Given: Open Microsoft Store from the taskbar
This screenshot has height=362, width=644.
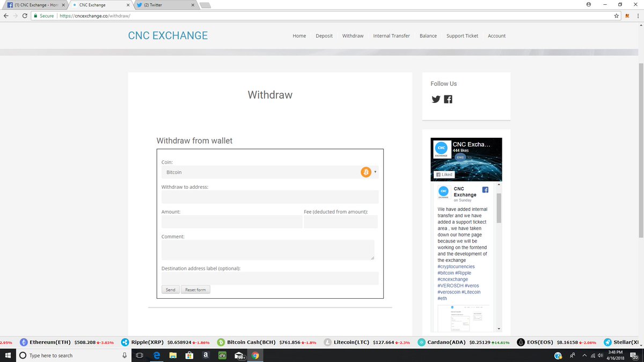Looking at the screenshot, I should point(189,355).
